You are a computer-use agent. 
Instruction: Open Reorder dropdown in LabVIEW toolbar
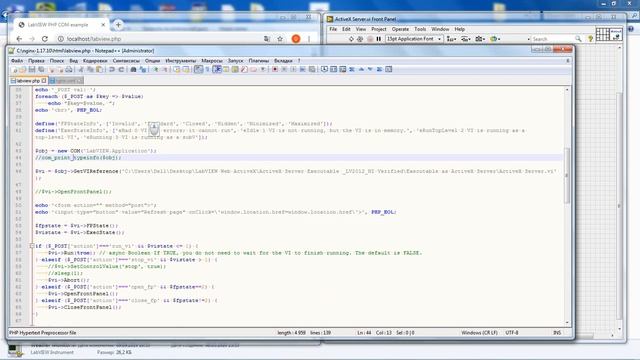point(494,39)
